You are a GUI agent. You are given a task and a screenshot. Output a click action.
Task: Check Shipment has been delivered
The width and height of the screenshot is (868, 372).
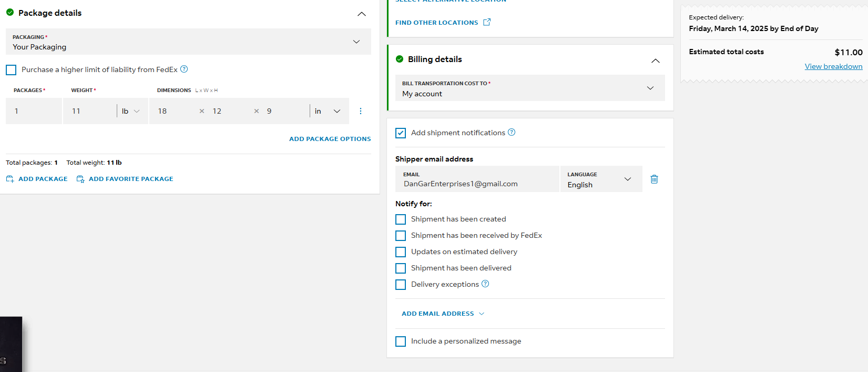[x=401, y=268]
